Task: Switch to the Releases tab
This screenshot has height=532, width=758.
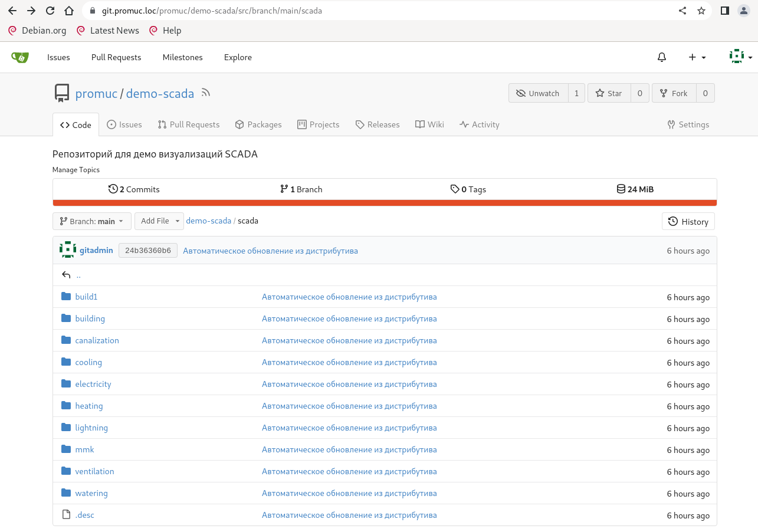Action: point(378,124)
